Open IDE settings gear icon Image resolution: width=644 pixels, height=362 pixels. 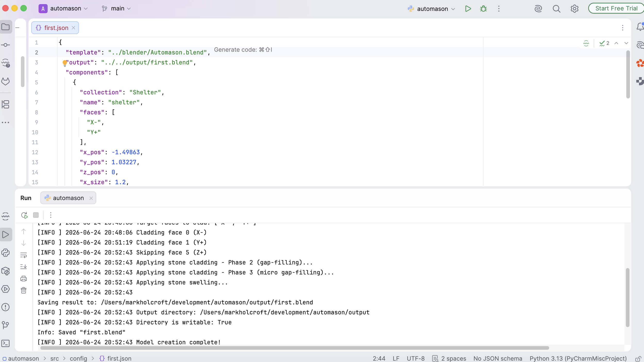(x=574, y=9)
